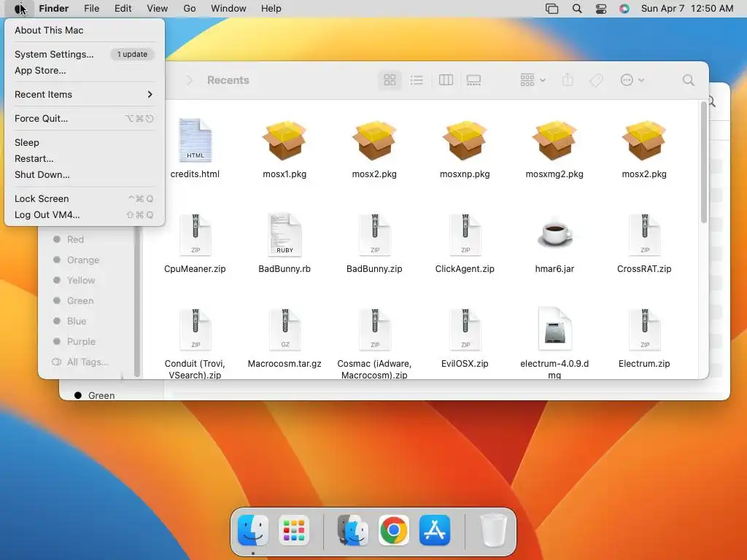The width and height of the screenshot is (747, 560).
Task: Go forward with the chevron arrow
Action: pyautogui.click(x=189, y=80)
